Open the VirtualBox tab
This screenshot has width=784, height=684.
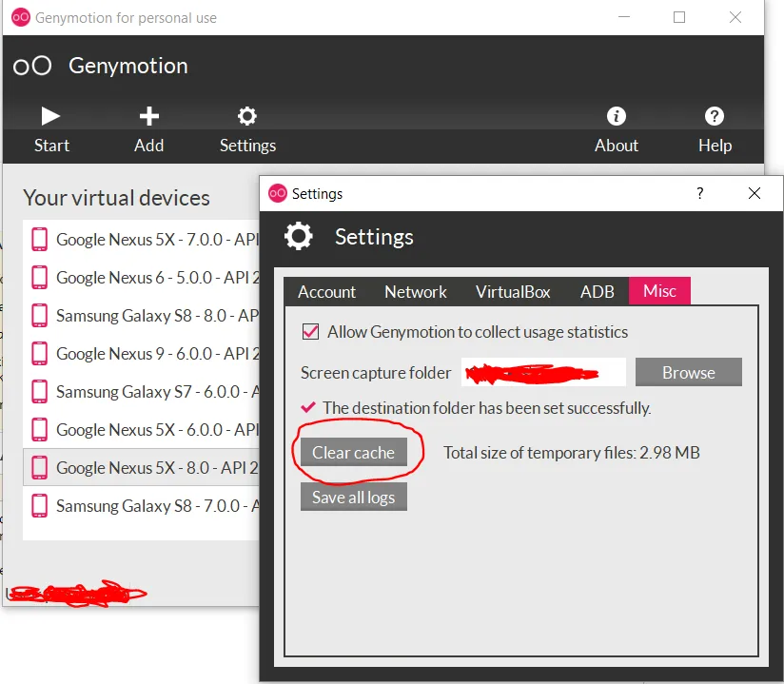click(513, 291)
